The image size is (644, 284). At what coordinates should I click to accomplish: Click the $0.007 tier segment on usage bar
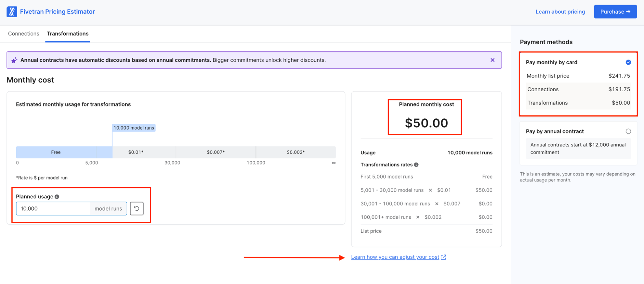(216, 152)
